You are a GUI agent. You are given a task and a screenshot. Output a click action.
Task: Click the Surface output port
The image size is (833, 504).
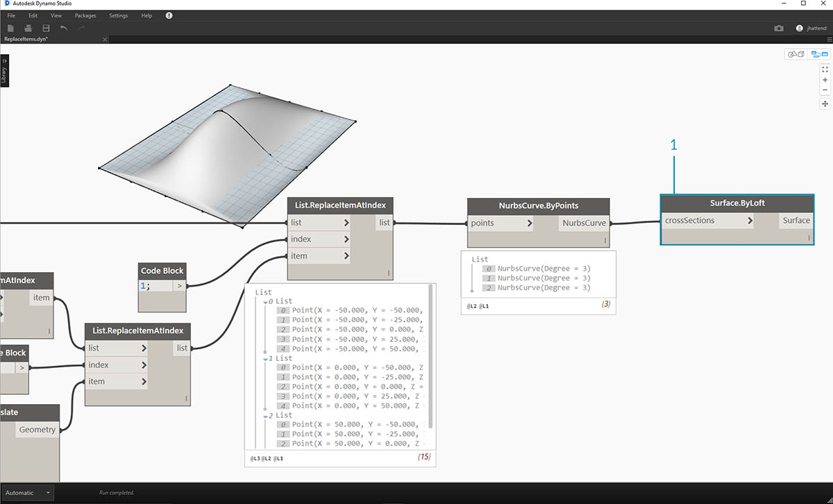pos(796,221)
